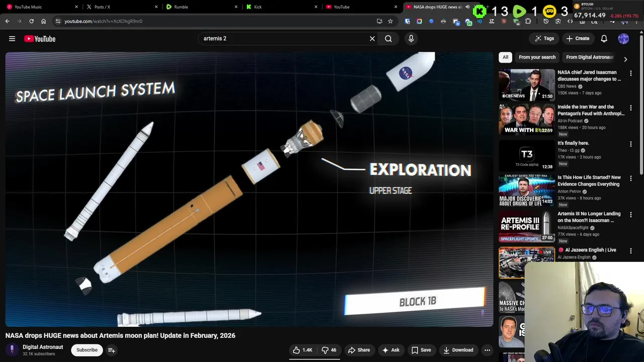Image resolution: width=644 pixels, height=362 pixels.
Task: Open the Create menu
Action: coord(578,39)
